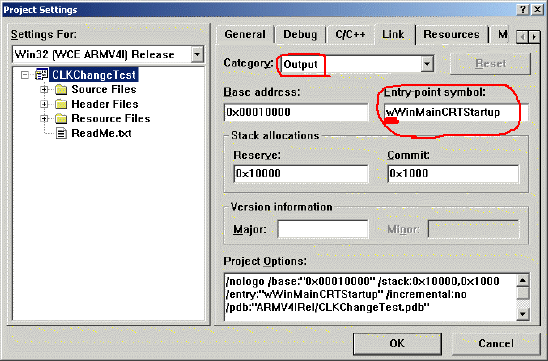Open the partially hidden M tab

(502, 34)
